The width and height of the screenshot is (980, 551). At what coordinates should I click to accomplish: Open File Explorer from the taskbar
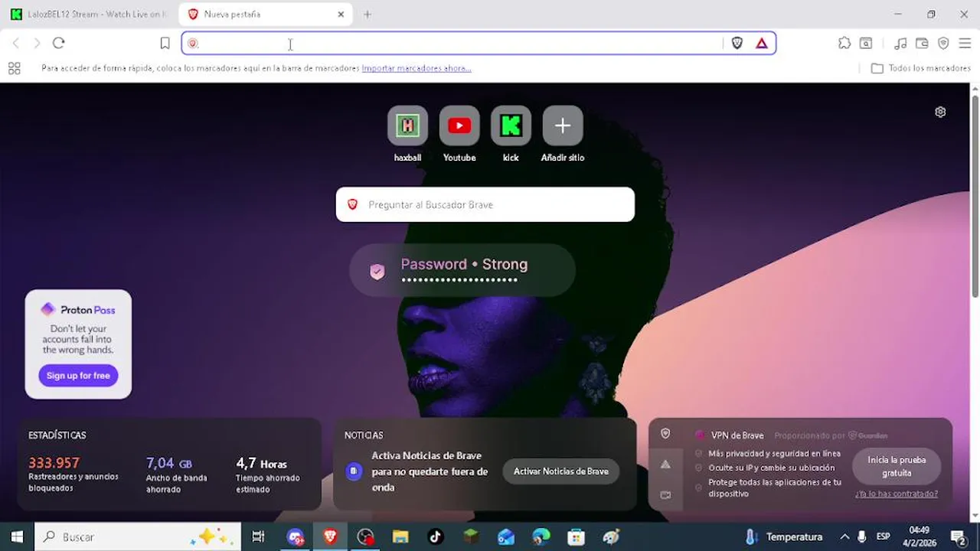pos(400,536)
